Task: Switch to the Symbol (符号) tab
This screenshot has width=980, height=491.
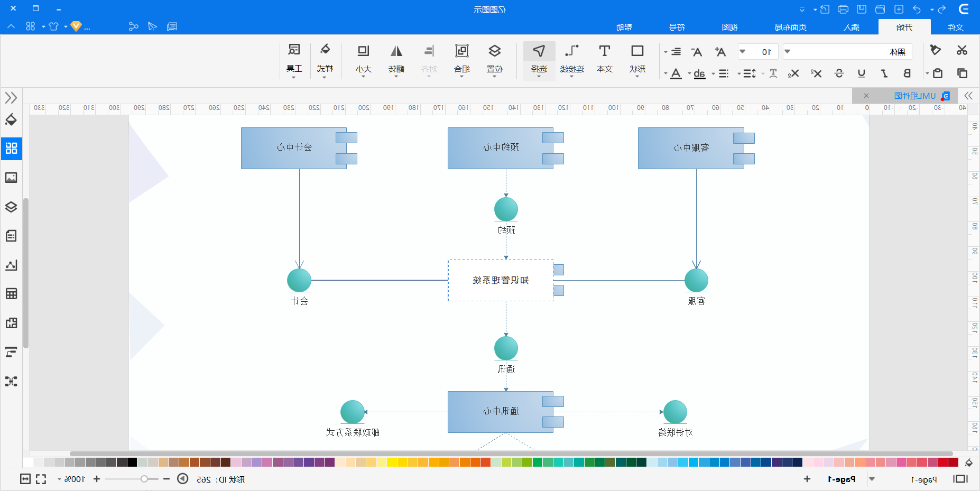Action: coord(677,27)
